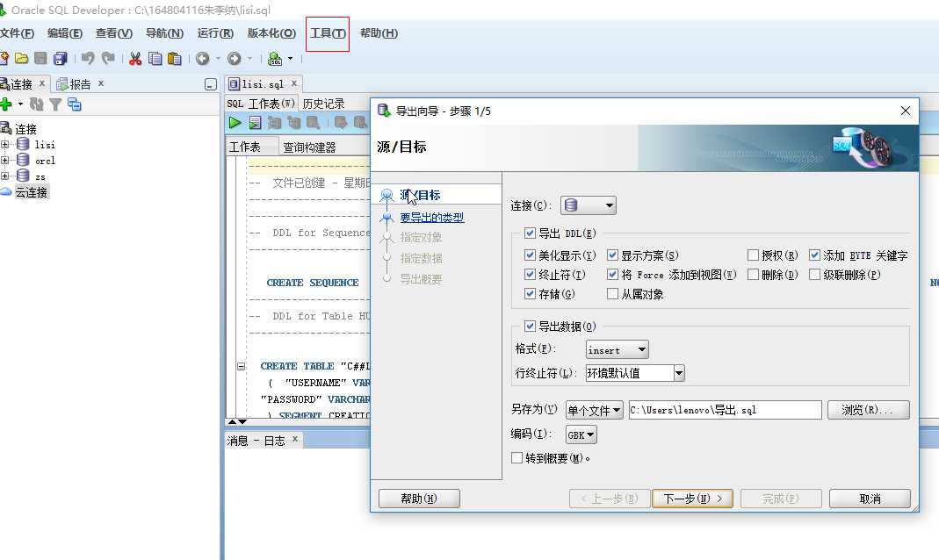
Task: Switch to the 查询构建器 tab
Action: point(309,147)
